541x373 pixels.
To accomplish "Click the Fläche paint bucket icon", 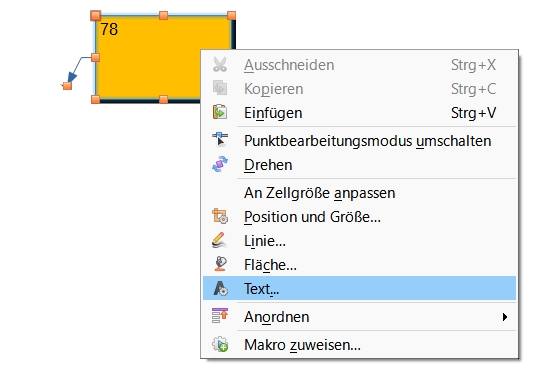I will pos(220,265).
